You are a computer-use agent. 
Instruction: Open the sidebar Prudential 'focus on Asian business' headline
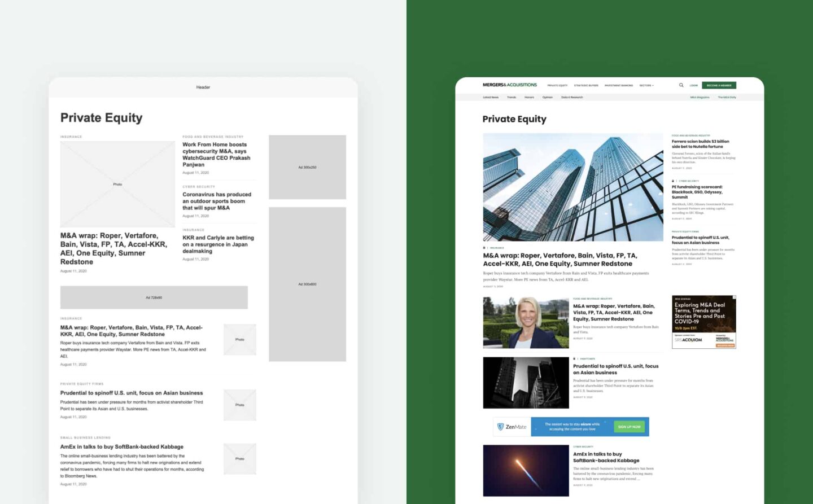pos(700,240)
